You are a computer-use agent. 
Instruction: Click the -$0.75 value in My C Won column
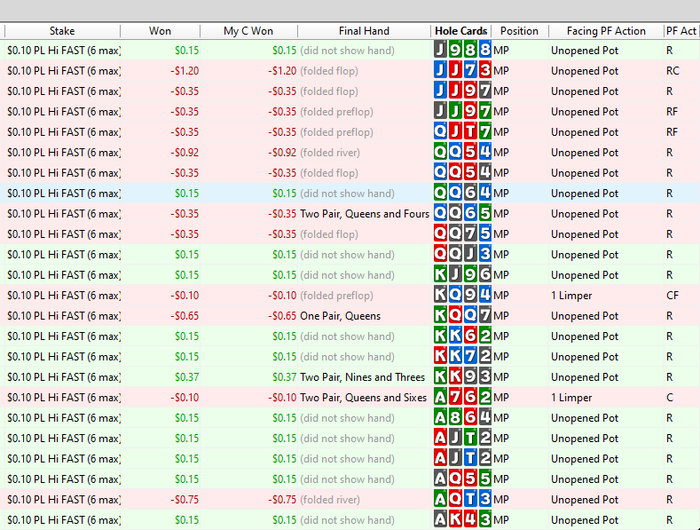click(282, 499)
